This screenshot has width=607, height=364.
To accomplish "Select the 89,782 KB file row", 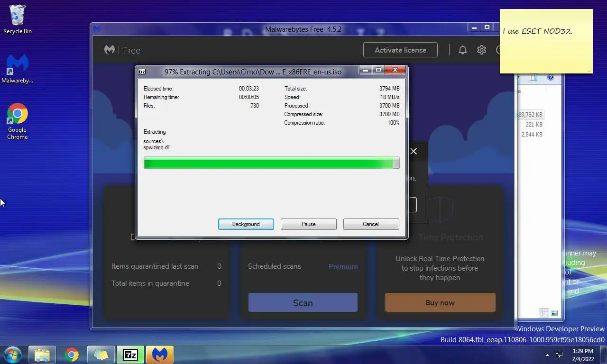I will [531, 115].
